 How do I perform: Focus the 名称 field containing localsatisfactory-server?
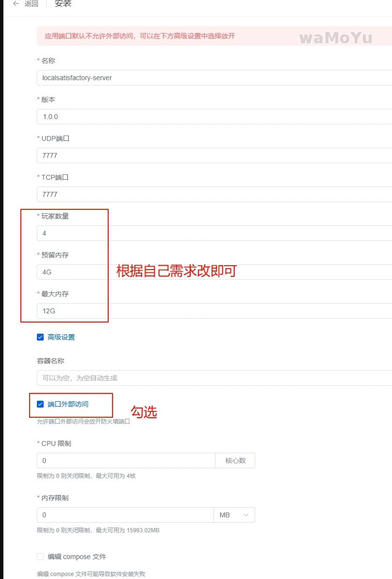click(213, 78)
